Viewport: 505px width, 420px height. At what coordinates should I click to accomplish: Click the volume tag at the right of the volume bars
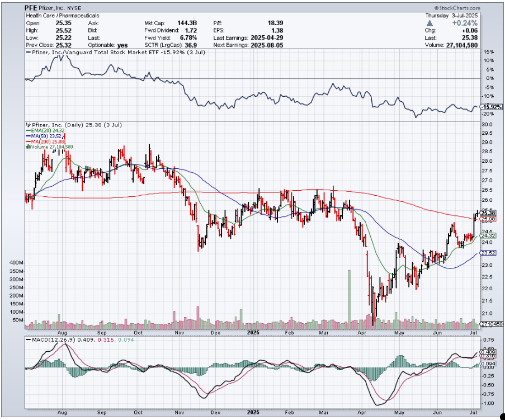point(492,324)
